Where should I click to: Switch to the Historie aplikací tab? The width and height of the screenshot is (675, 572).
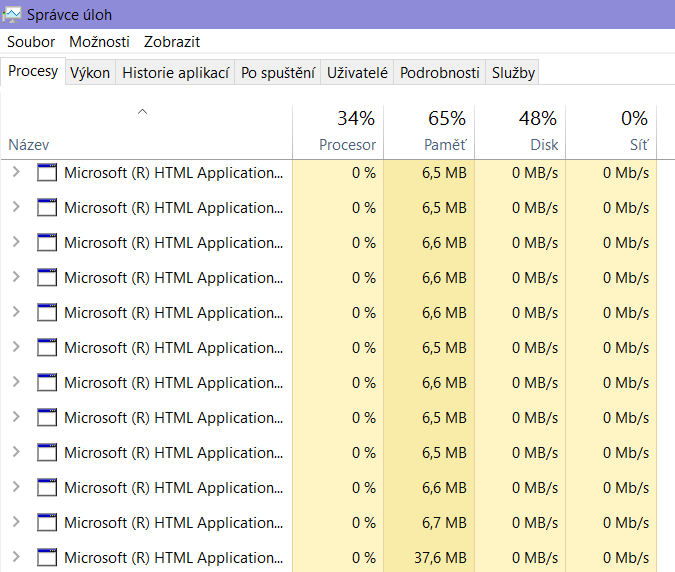(x=175, y=73)
